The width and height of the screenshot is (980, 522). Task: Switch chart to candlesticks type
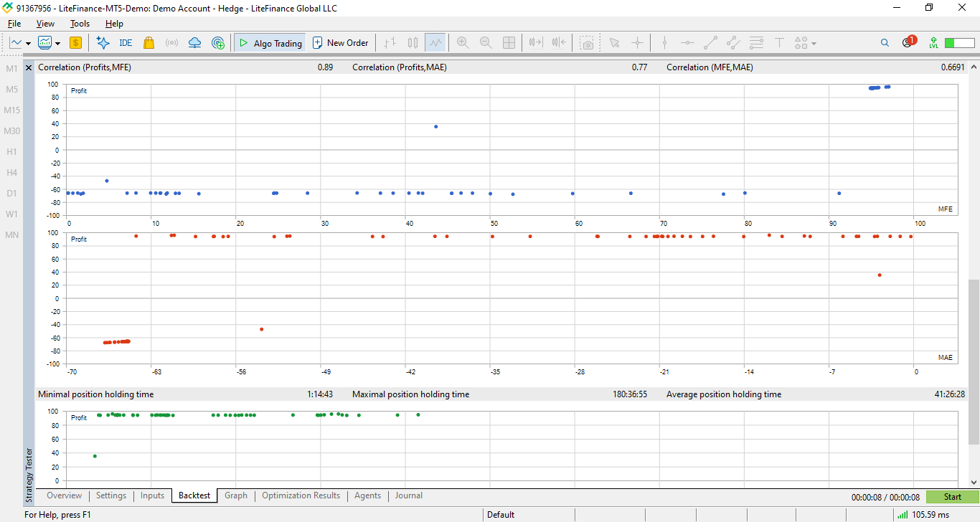[413, 43]
